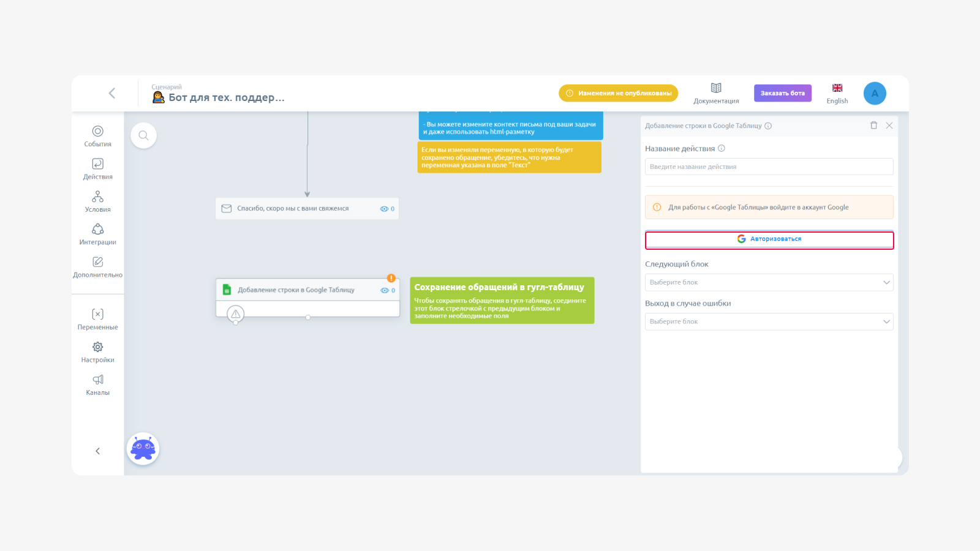Click eye counter on Спасибо message block

[x=387, y=209]
